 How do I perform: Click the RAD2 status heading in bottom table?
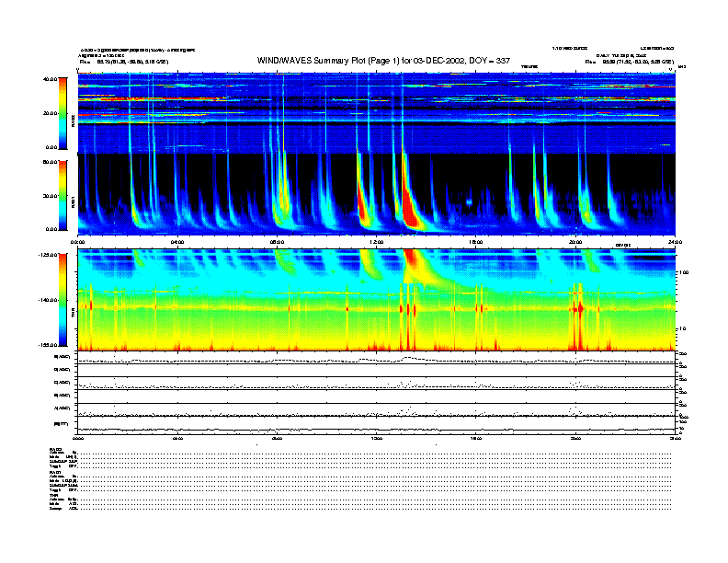pyautogui.click(x=55, y=448)
